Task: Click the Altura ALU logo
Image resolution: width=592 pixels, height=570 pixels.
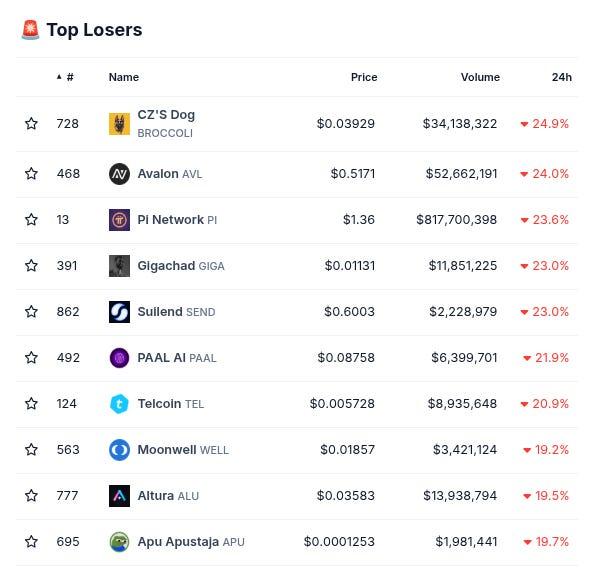Action: click(119, 496)
